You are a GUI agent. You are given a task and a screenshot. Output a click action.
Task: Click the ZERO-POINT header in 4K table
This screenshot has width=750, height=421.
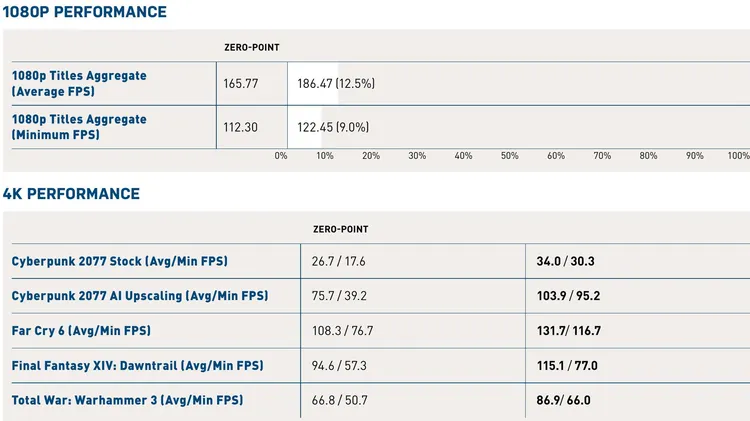[341, 229]
